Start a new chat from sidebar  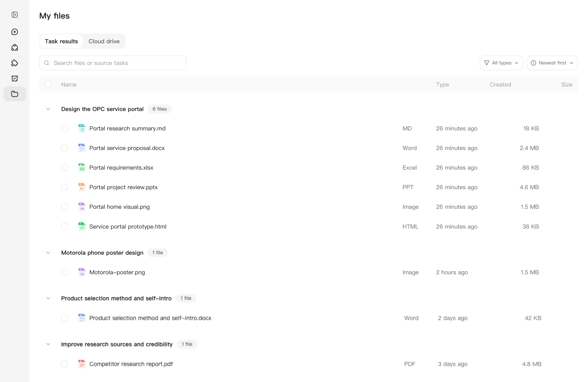(15, 32)
